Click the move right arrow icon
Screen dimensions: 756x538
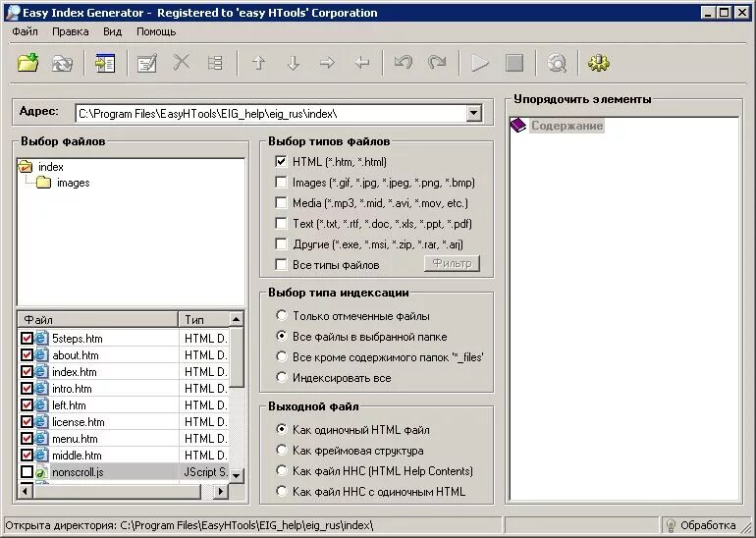[327, 63]
